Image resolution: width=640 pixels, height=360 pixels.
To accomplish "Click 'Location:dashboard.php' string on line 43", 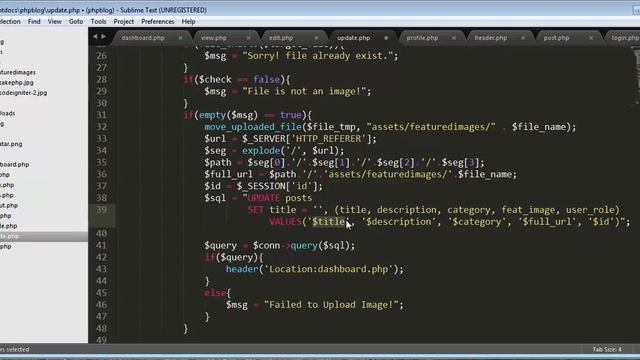I will (329, 269).
